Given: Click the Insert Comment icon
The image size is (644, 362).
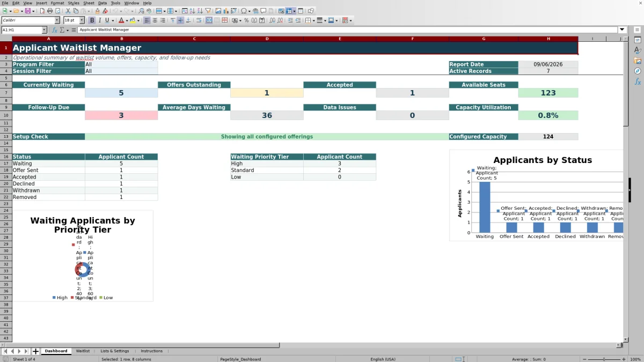Looking at the screenshot, I should 264,11.
